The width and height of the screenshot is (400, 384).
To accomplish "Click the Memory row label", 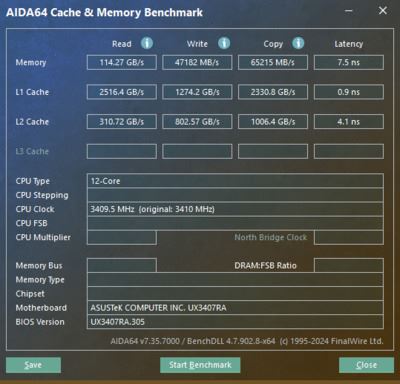I will pyautogui.click(x=31, y=62).
